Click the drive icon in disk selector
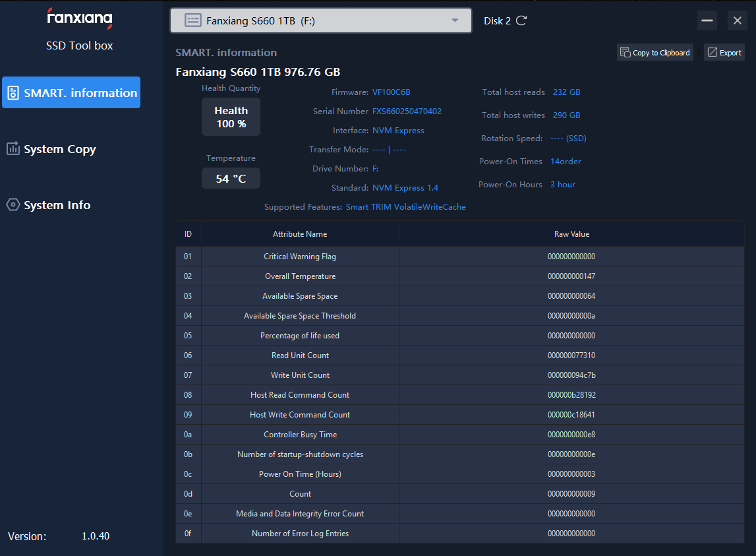This screenshot has width=756, height=556. click(193, 20)
